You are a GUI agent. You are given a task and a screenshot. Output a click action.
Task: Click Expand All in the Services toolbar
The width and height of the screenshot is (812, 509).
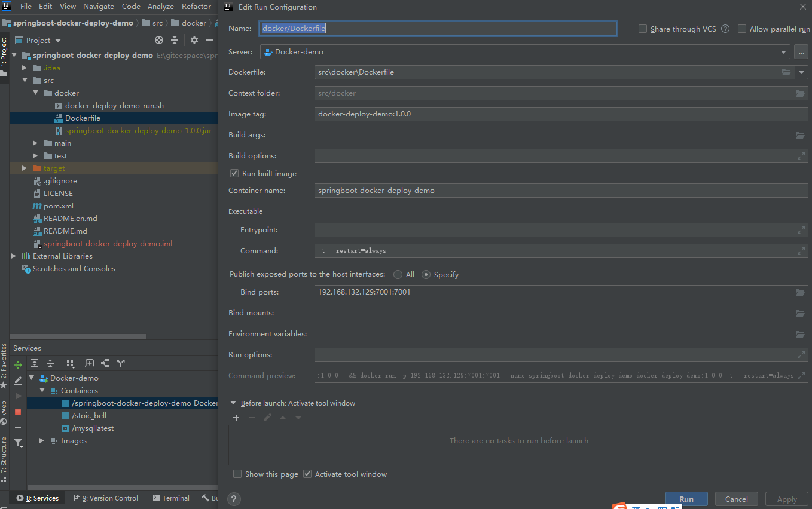(35, 363)
